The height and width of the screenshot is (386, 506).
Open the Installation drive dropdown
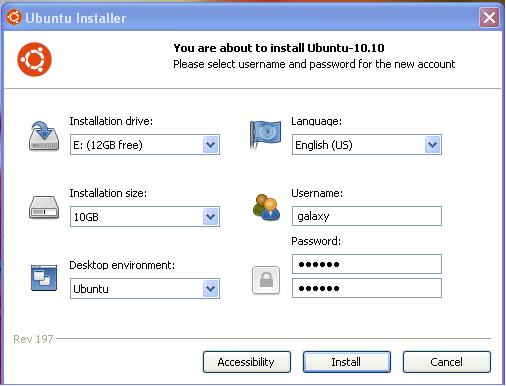tap(145, 145)
